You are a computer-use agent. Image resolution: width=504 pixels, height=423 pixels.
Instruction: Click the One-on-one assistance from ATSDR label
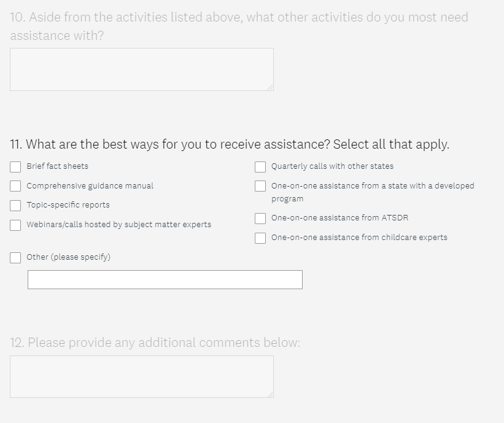(339, 218)
